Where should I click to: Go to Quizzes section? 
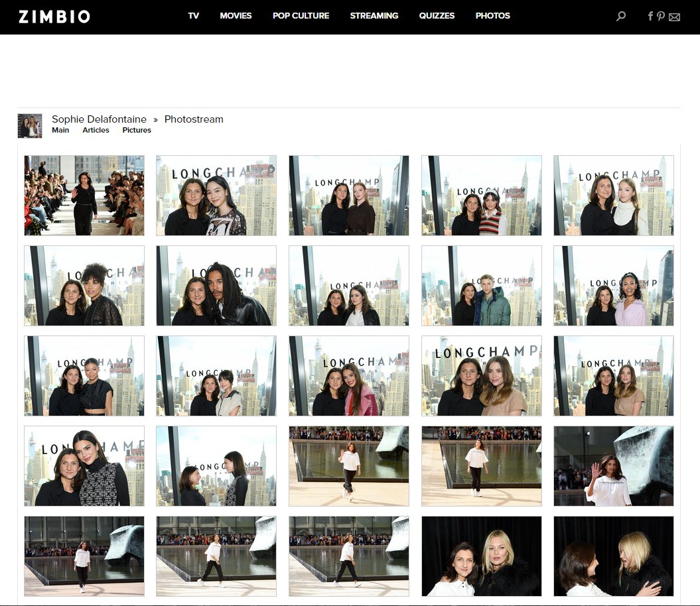[437, 16]
